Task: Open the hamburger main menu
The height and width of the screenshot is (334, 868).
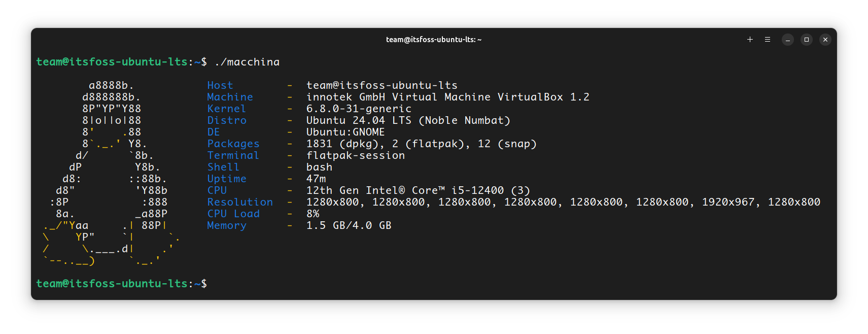Action: pyautogui.click(x=767, y=39)
